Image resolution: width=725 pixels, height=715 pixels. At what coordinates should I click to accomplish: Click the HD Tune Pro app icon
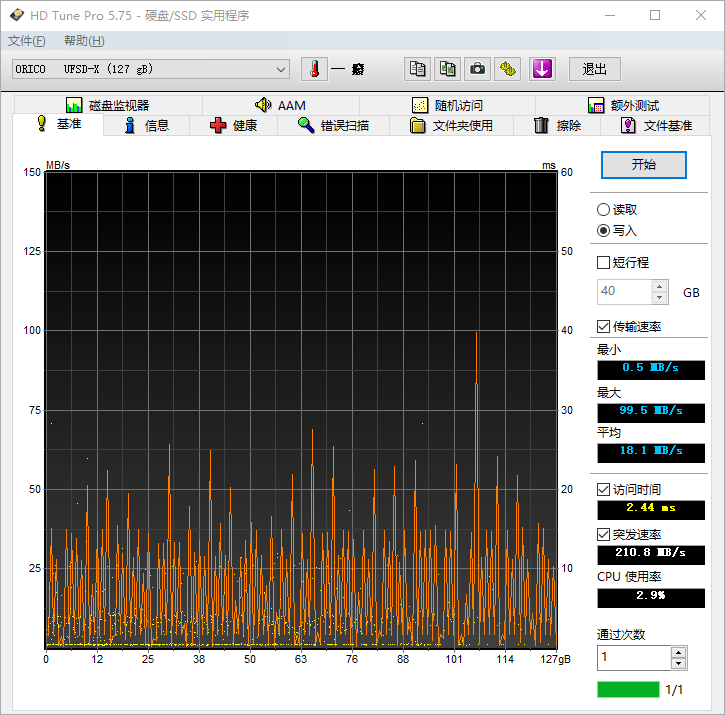tap(17, 15)
